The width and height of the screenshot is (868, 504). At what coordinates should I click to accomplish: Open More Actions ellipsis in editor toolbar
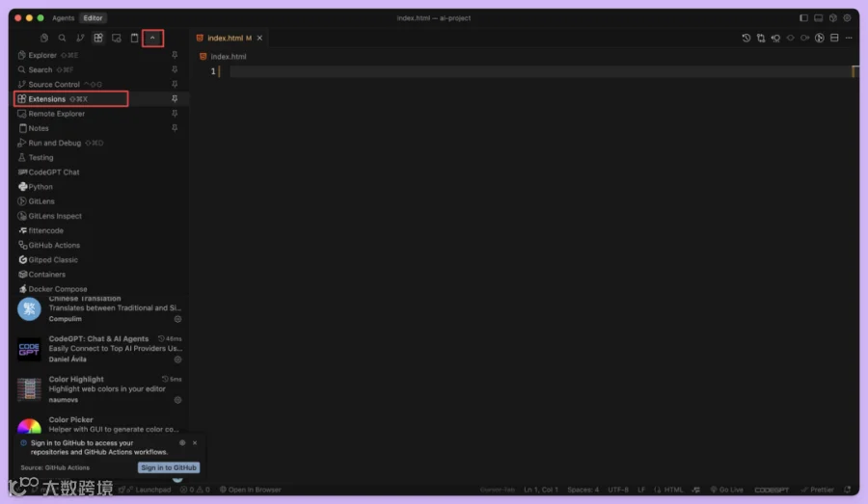[849, 39]
